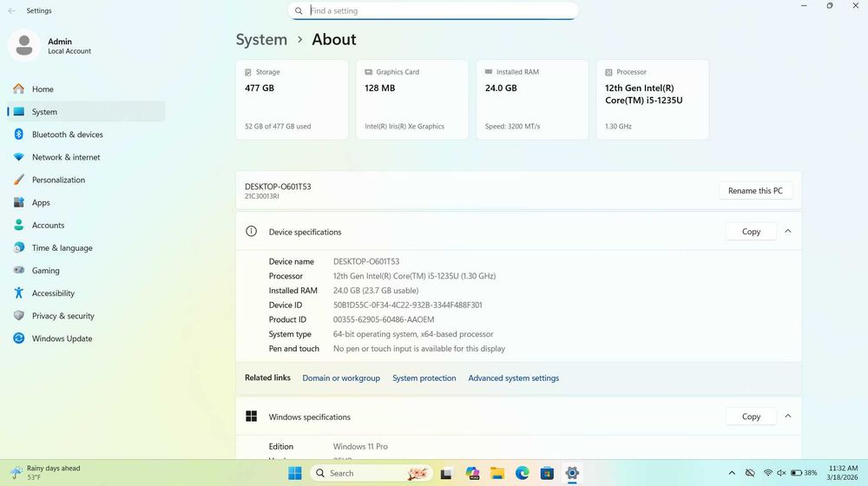Click the Privacy & security shield icon
This screenshot has height=486, width=868.
[x=19, y=316]
